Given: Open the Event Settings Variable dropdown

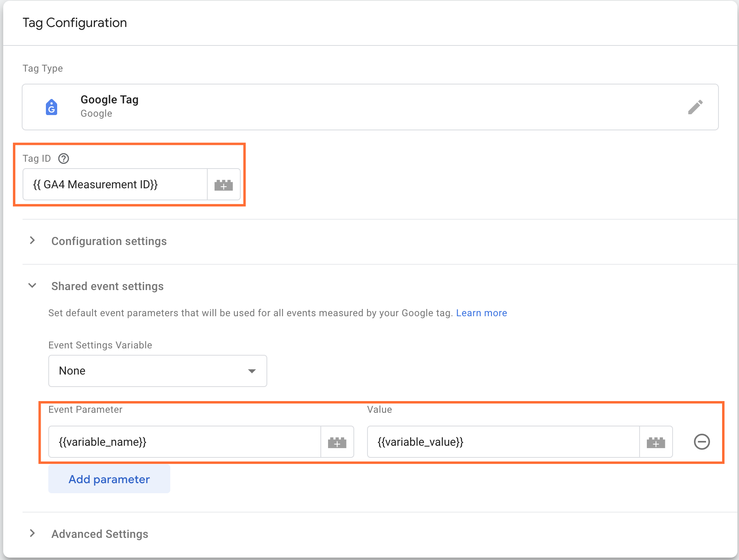Looking at the screenshot, I should (x=157, y=371).
